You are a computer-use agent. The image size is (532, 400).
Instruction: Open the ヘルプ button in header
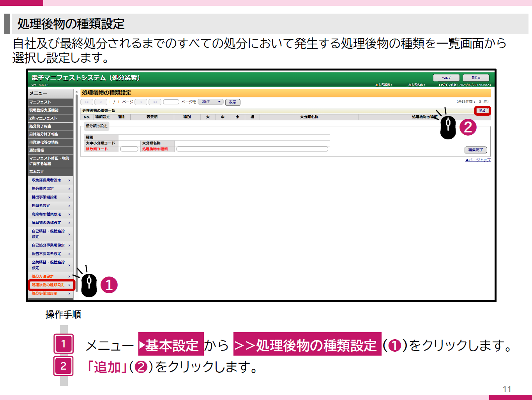click(446, 78)
